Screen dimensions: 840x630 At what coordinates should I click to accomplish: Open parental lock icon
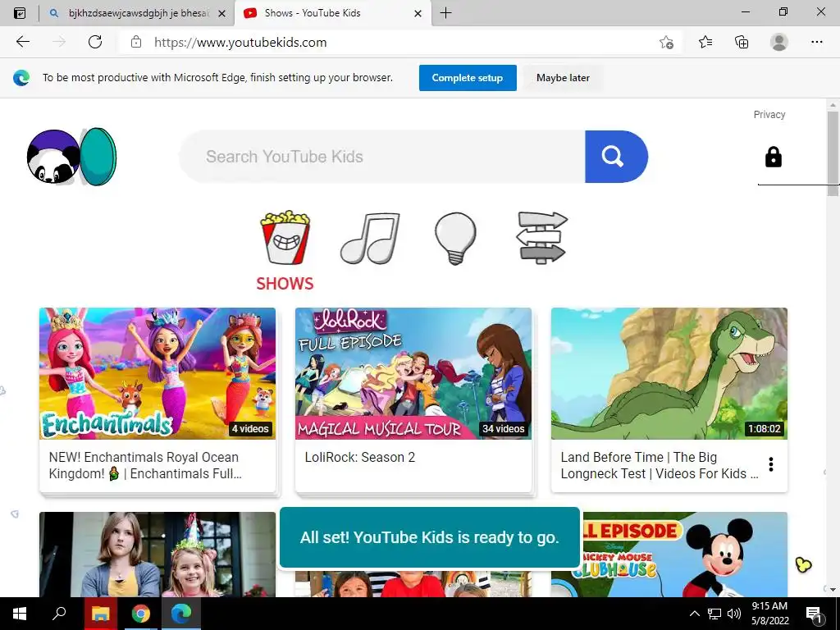pyautogui.click(x=773, y=157)
